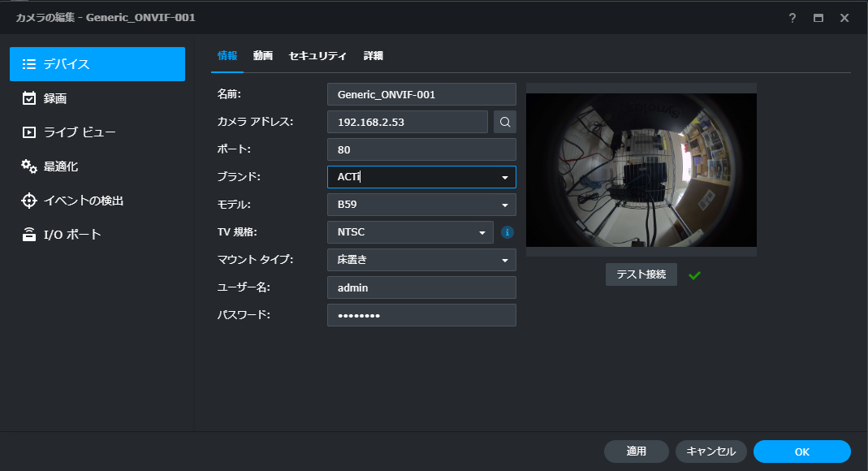Switch to the 情報 tab
The image size is (868, 471).
click(x=227, y=56)
